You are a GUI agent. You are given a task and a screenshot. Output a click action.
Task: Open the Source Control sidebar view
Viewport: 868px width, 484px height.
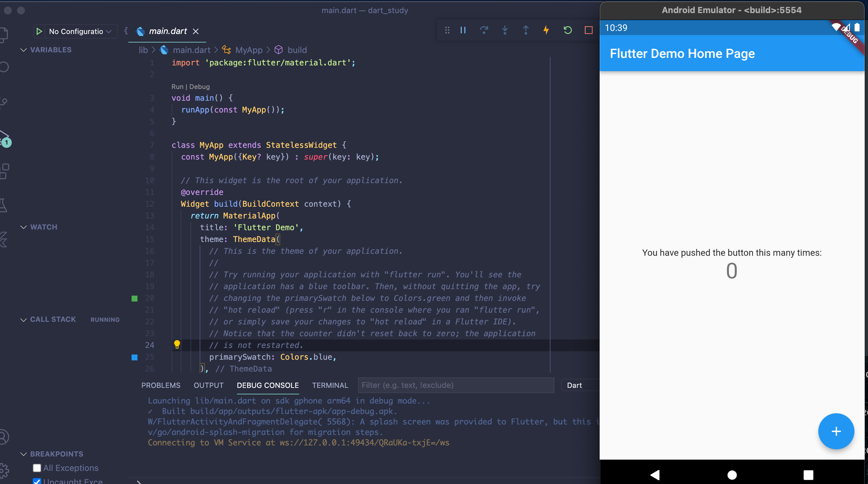click(3, 102)
